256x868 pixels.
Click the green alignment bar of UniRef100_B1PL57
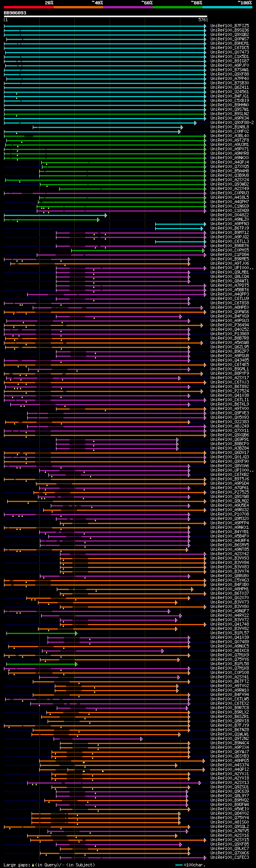tap(42, 633)
